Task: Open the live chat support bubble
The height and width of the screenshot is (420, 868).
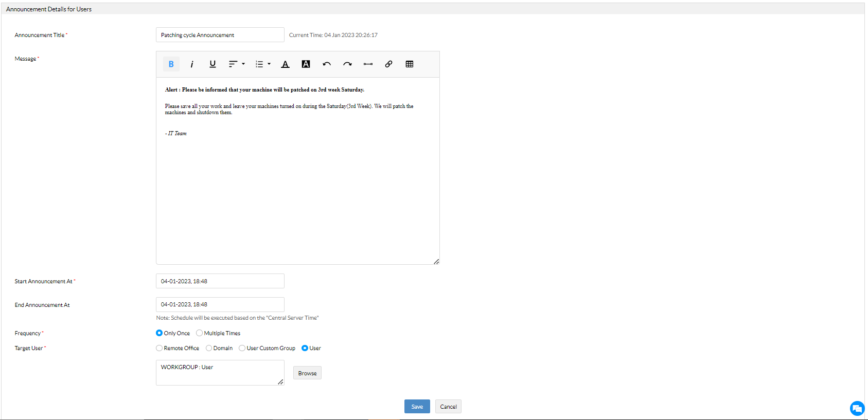Action: (857, 409)
